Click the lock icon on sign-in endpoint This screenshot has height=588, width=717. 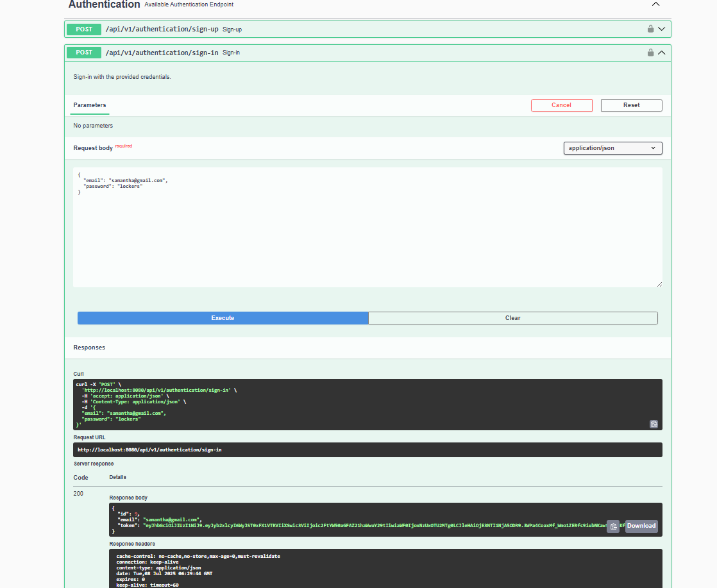[x=650, y=53]
